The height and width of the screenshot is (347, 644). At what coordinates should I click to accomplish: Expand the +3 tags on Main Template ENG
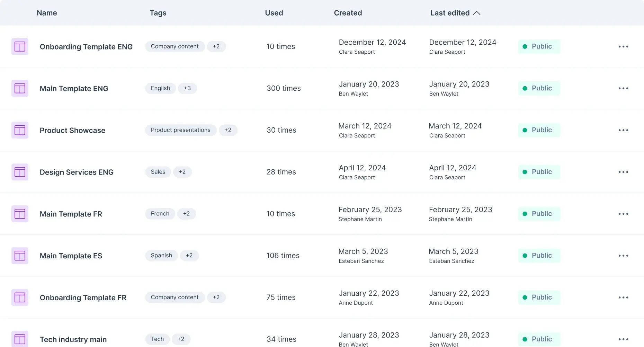[x=187, y=88]
